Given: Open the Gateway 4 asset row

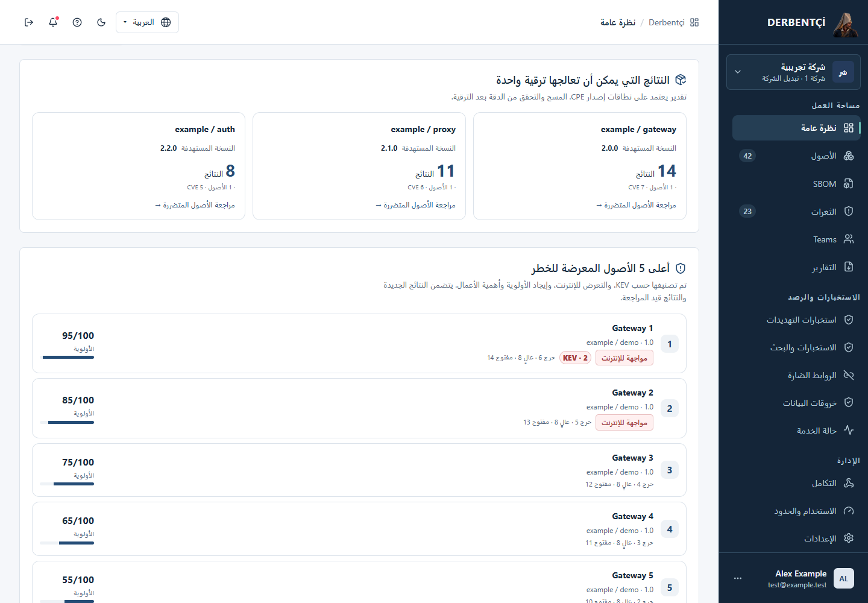Looking at the screenshot, I should (x=359, y=529).
